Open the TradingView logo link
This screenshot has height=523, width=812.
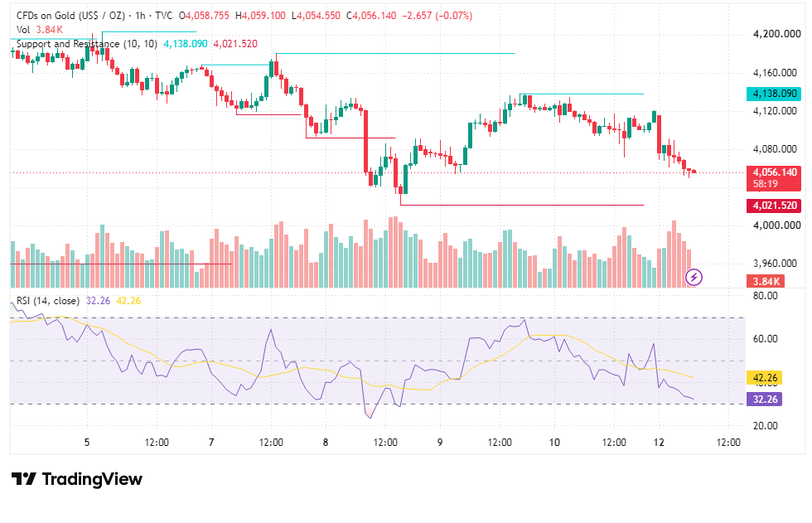[76, 479]
